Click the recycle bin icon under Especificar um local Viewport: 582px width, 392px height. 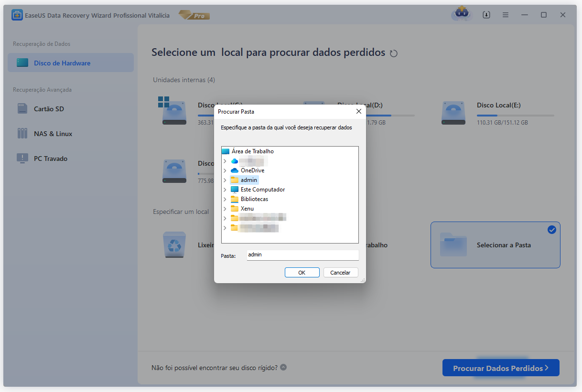(174, 244)
